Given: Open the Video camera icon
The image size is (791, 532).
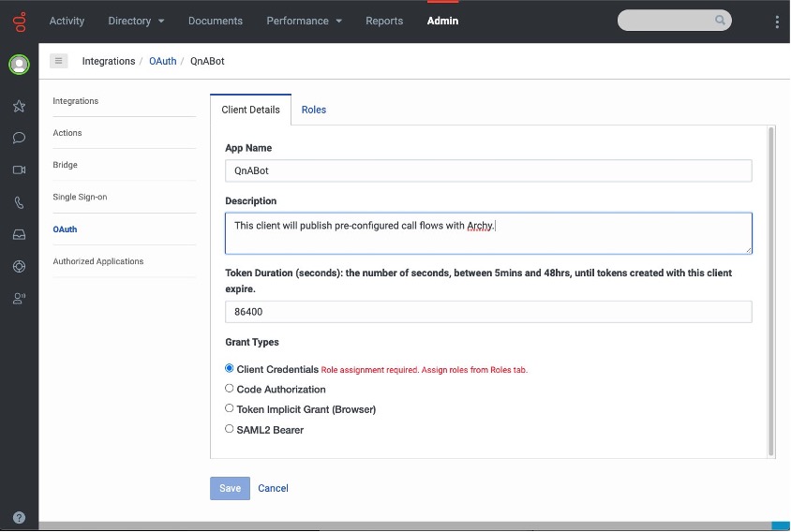Looking at the screenshot, I should point(19,170).
